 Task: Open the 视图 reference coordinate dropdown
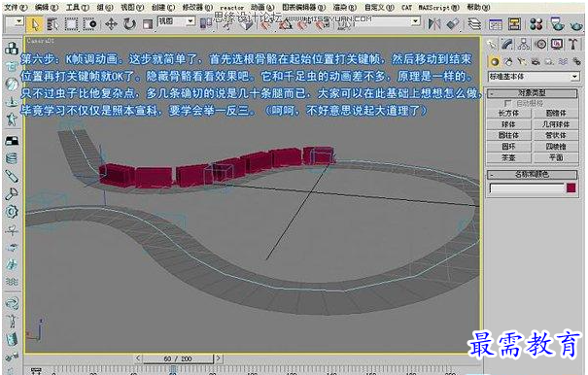pos(176,21)
